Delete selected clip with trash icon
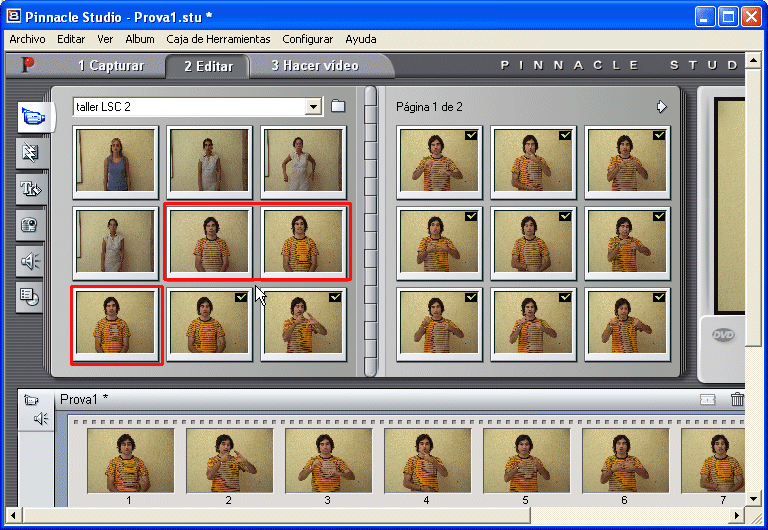 tap(737, 399)
